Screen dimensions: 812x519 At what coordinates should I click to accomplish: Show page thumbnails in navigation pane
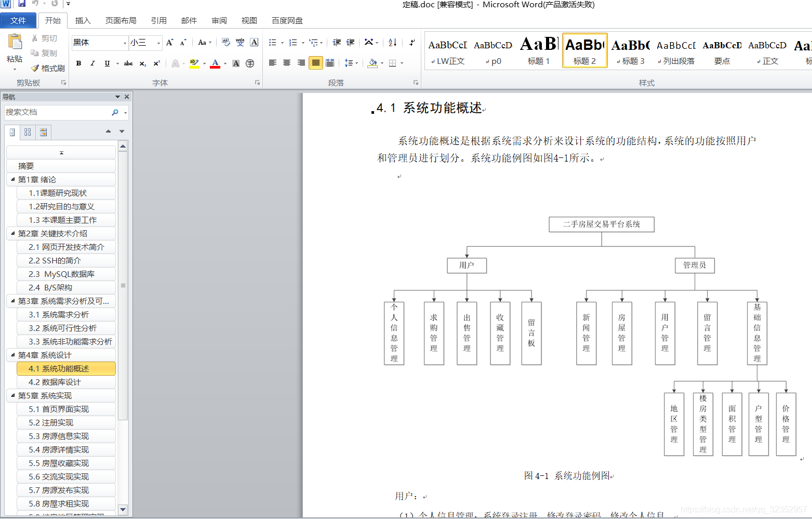point(28,132)
